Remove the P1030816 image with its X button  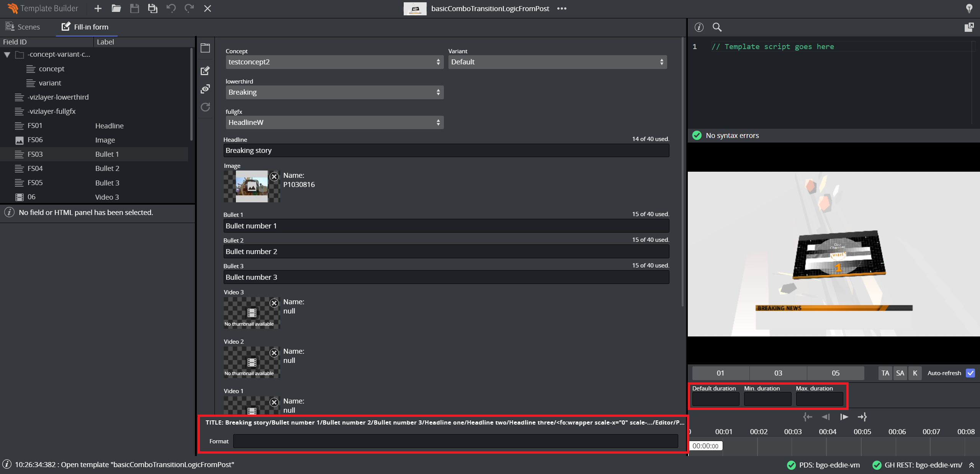274,177
